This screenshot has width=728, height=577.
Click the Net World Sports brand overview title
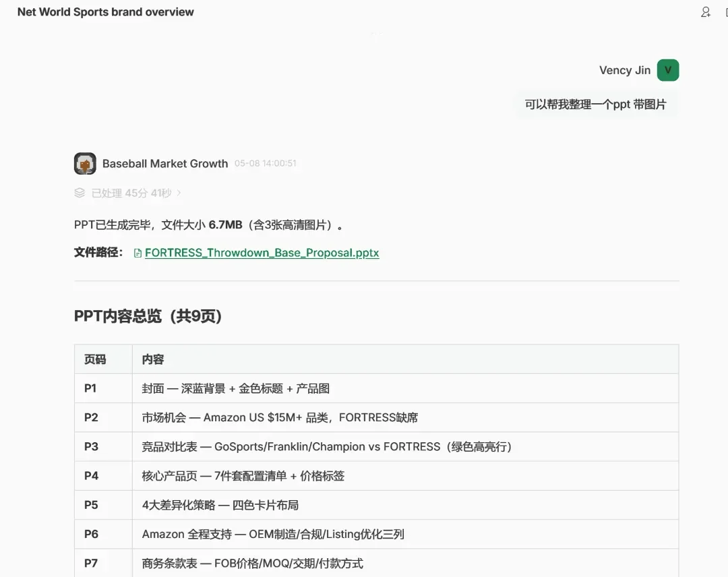[105, 12]
